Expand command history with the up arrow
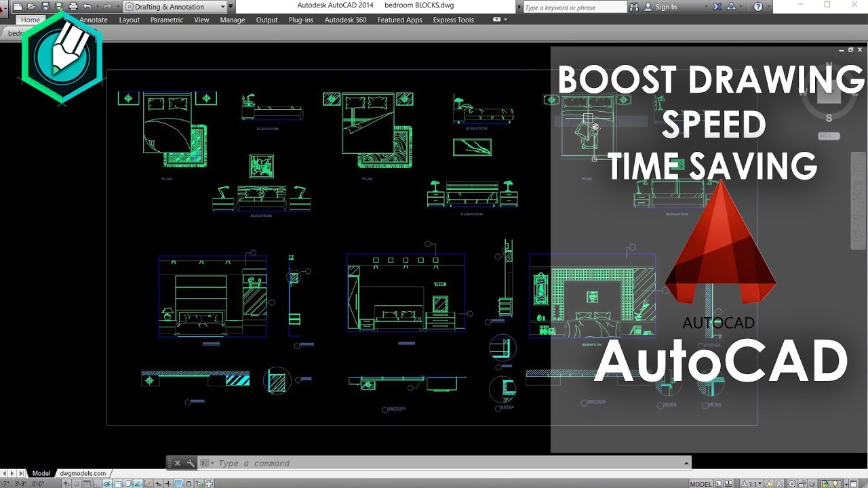The image size is (868, 488). (686, 463)
